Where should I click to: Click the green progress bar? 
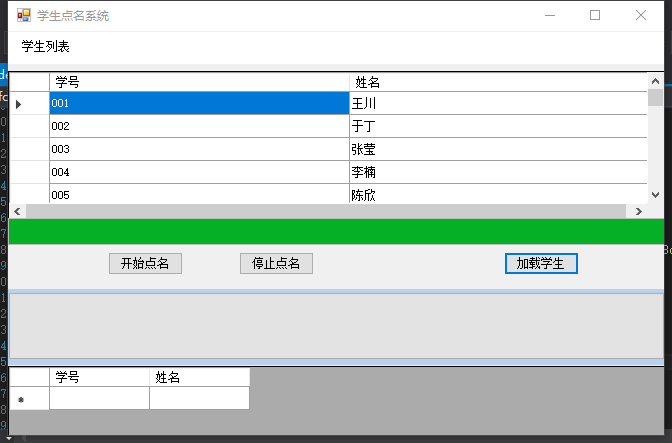coord(336,231)
